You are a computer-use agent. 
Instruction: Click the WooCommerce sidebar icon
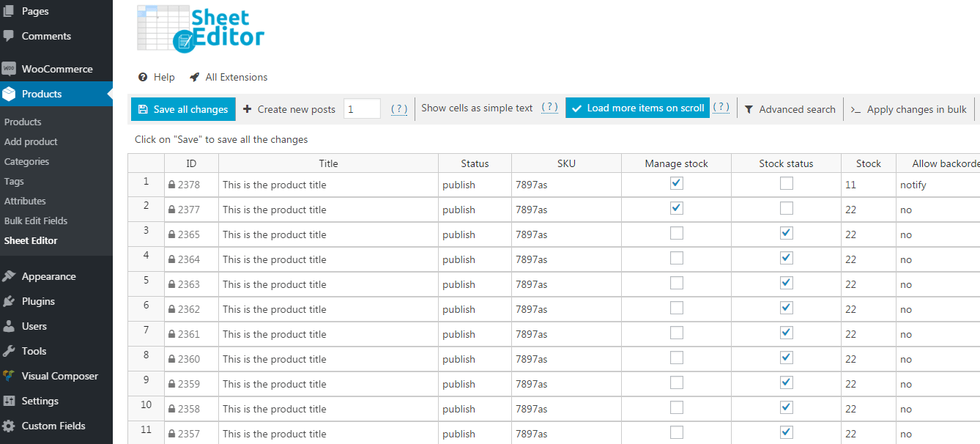[x=9, y=69]
